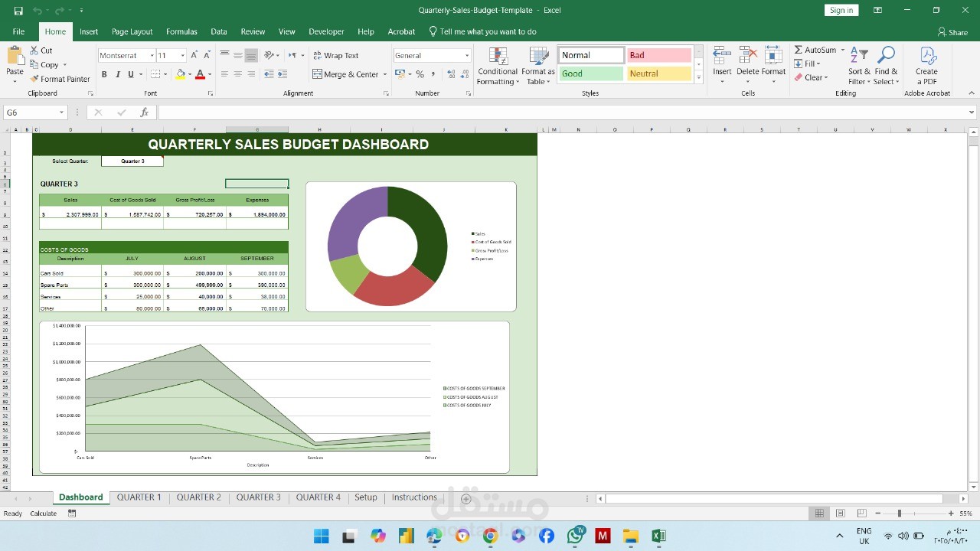Click the Create a PDF icon
The image size is (980, 551).
[926, 66]
